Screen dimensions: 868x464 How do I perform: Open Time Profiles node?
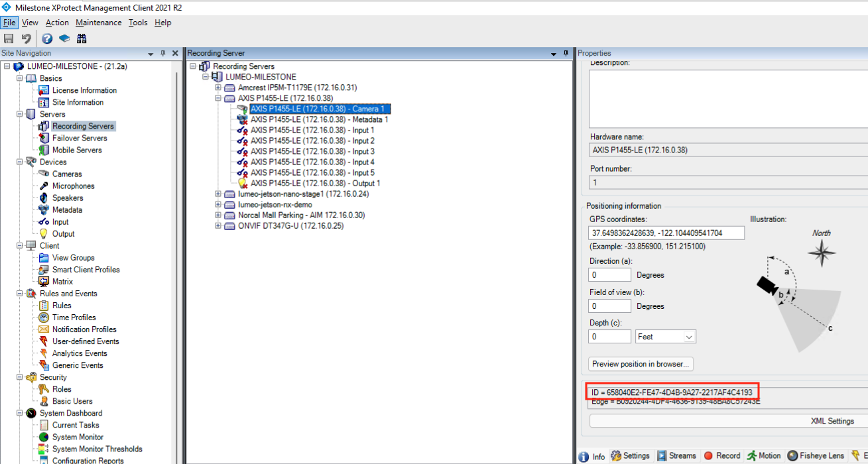coord(74,317)
